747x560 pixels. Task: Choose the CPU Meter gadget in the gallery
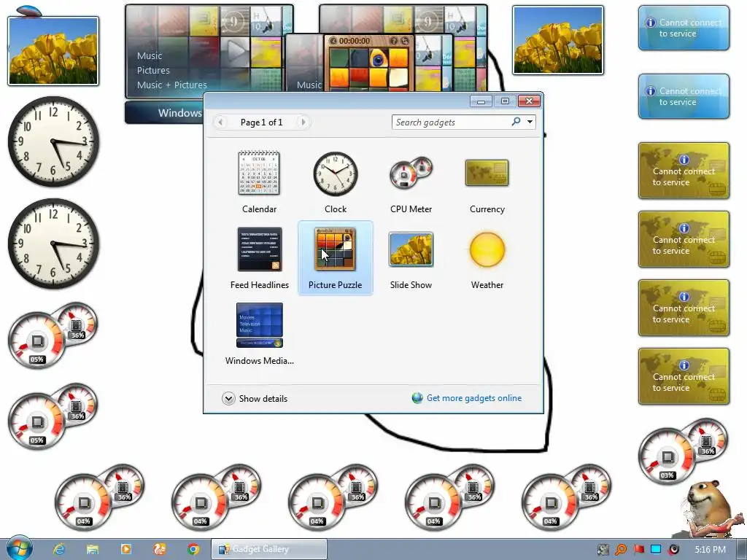(411, 182)
